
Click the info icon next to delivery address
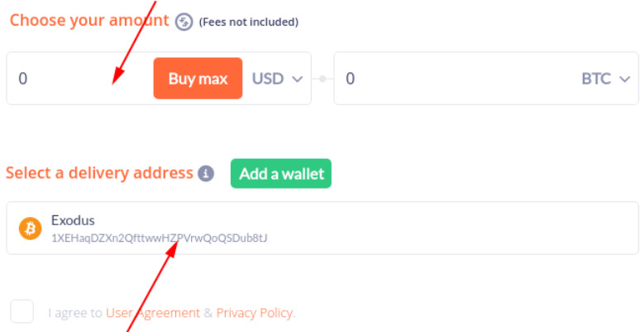(206, 173)
